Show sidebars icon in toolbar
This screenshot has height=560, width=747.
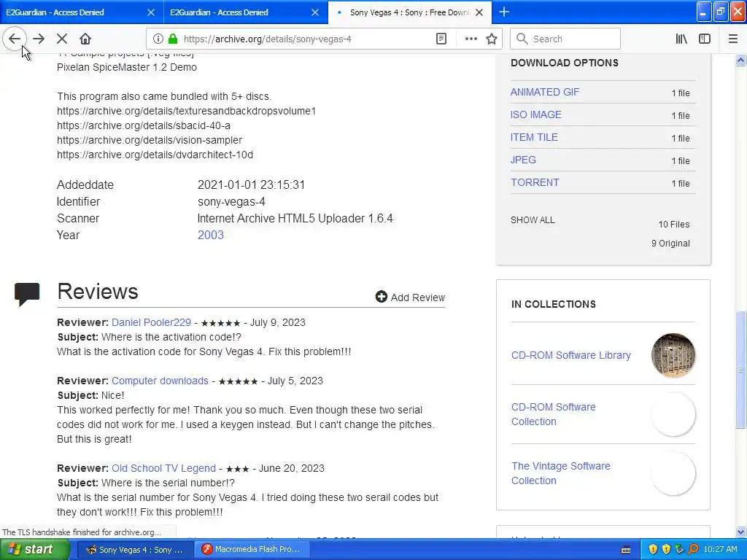(705, 39)
